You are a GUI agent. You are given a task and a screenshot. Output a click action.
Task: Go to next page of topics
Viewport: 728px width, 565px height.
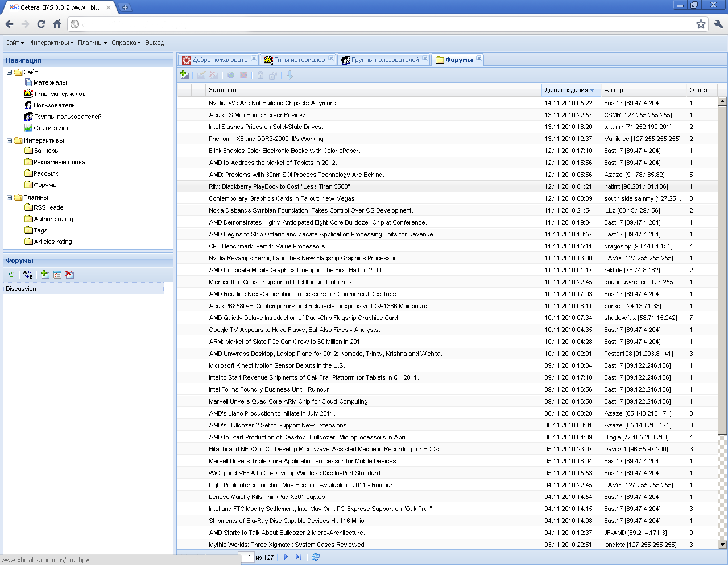pyautogui.click(x=286, y=558)
